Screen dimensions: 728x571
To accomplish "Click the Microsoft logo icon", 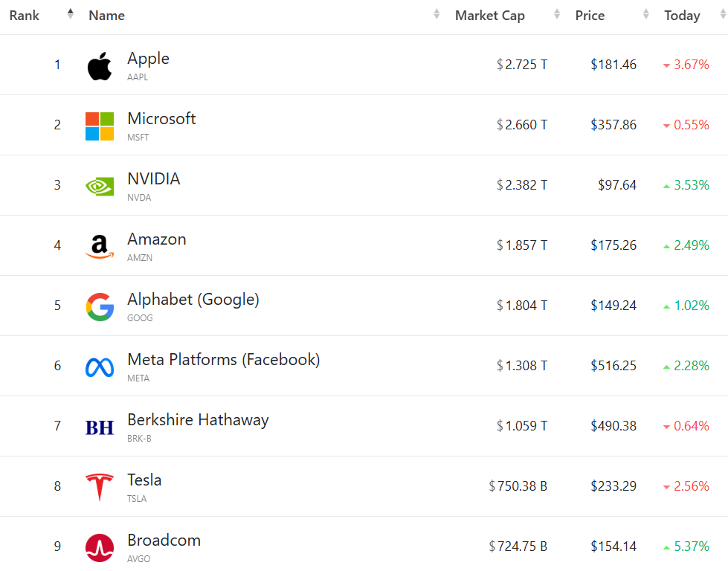I will pyautogui.click(x=100, y=126).
